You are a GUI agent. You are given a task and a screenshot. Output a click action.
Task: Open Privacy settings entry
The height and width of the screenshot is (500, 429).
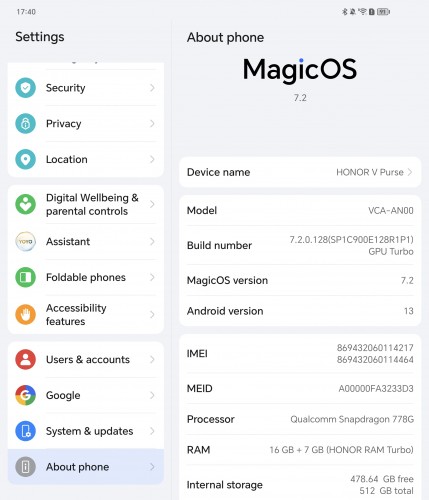point(86,124)
